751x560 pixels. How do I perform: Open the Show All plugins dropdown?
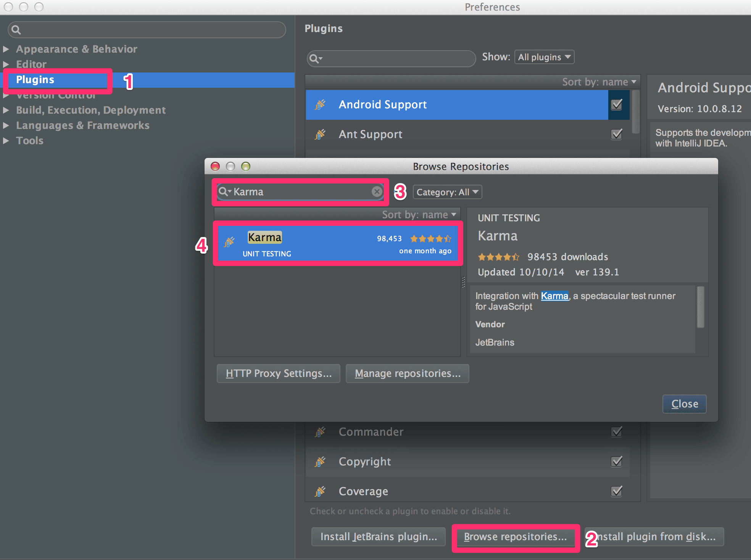coord(544,57)
